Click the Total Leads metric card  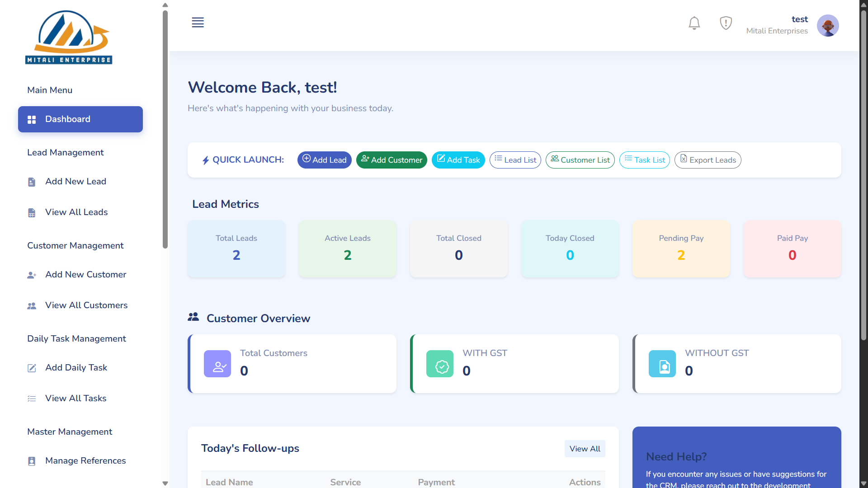tap(236, 249)
